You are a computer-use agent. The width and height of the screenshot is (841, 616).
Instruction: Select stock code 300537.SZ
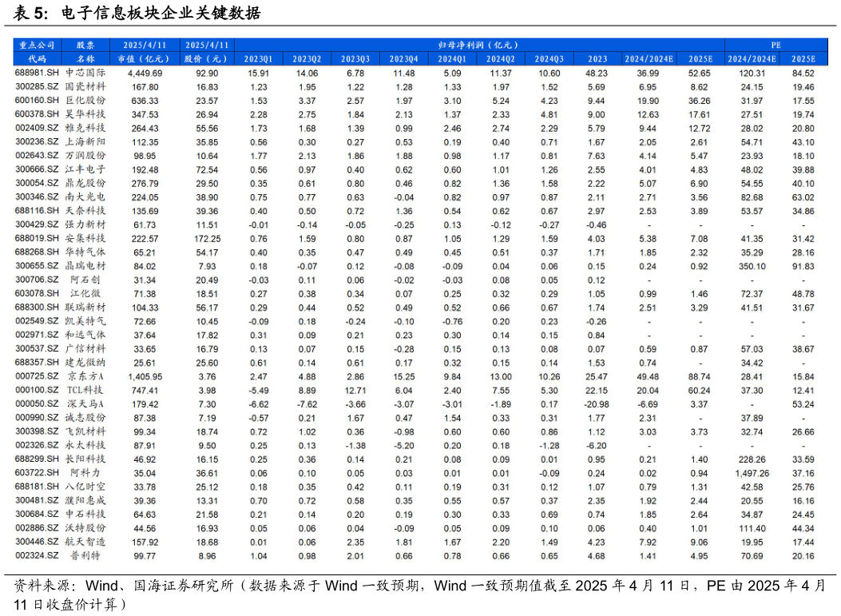pos(37,348)
